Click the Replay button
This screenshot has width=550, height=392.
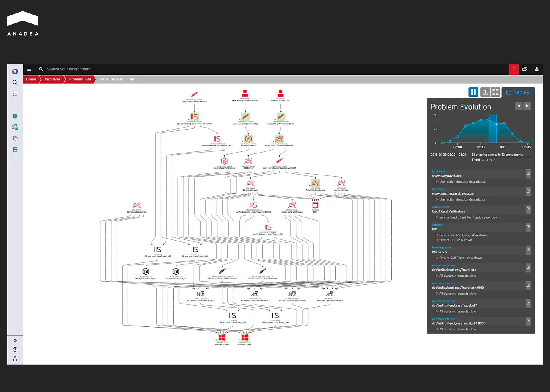tap(518, 92)
